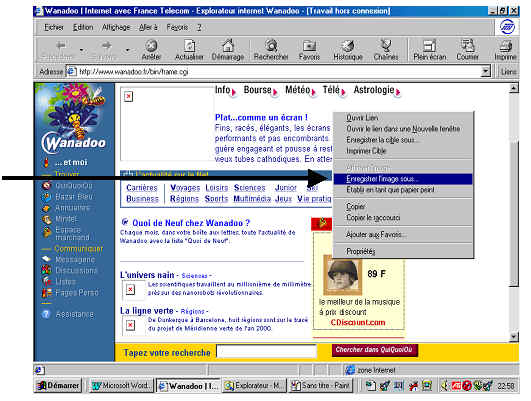Open the Fichier menu
Image resolution: width=531 pixels, height=401 pixels.
point(54,27)
